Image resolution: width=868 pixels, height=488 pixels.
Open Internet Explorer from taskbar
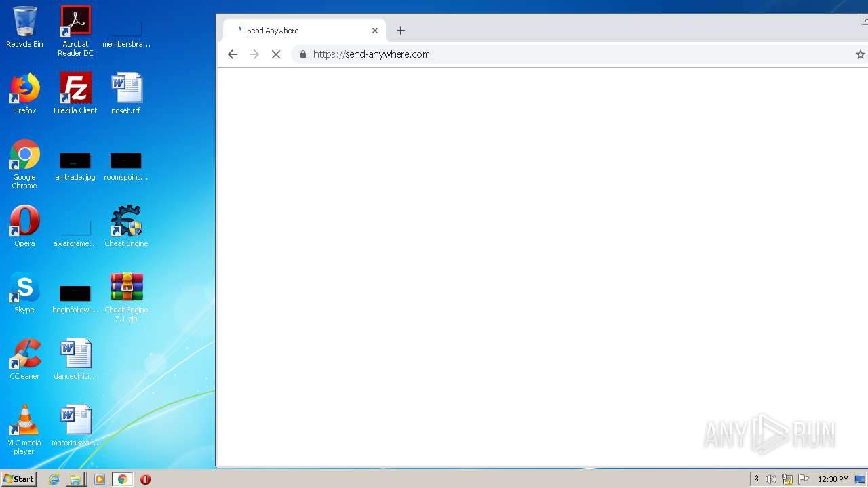tap(54, 479)
